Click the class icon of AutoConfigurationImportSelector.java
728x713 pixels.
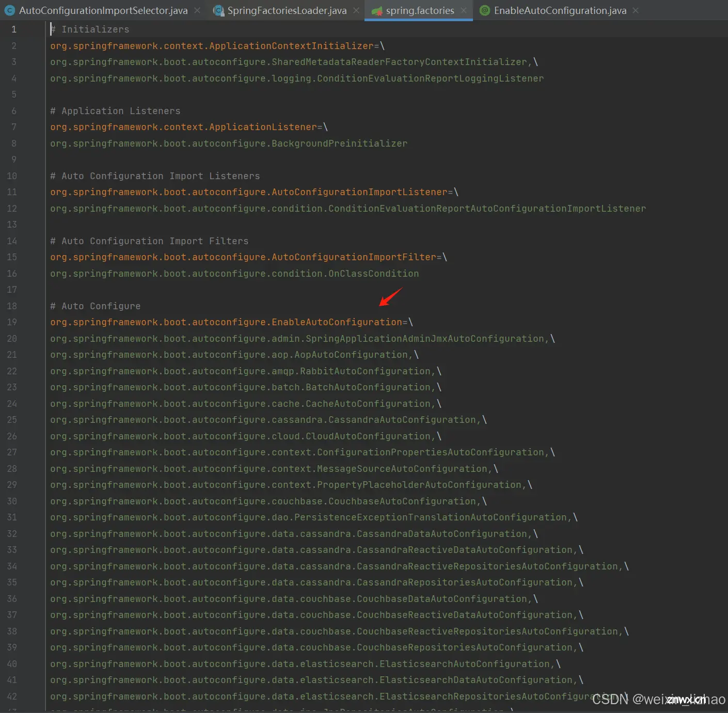(x=9, y=10)
